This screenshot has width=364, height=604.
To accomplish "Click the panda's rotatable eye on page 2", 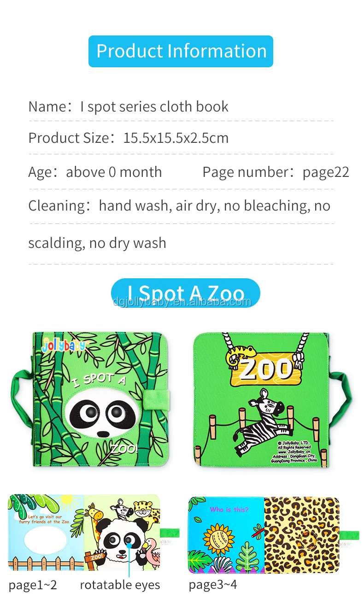I will point(129,539).
